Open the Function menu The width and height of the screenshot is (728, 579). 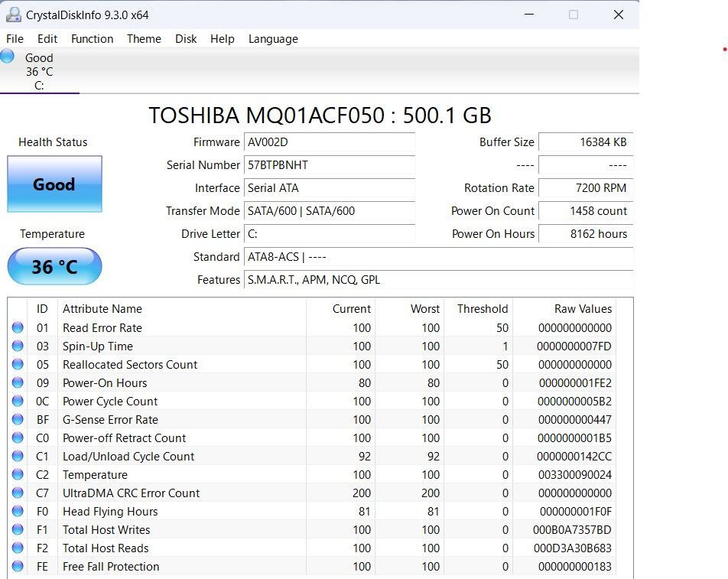click(x=92, y=39)
